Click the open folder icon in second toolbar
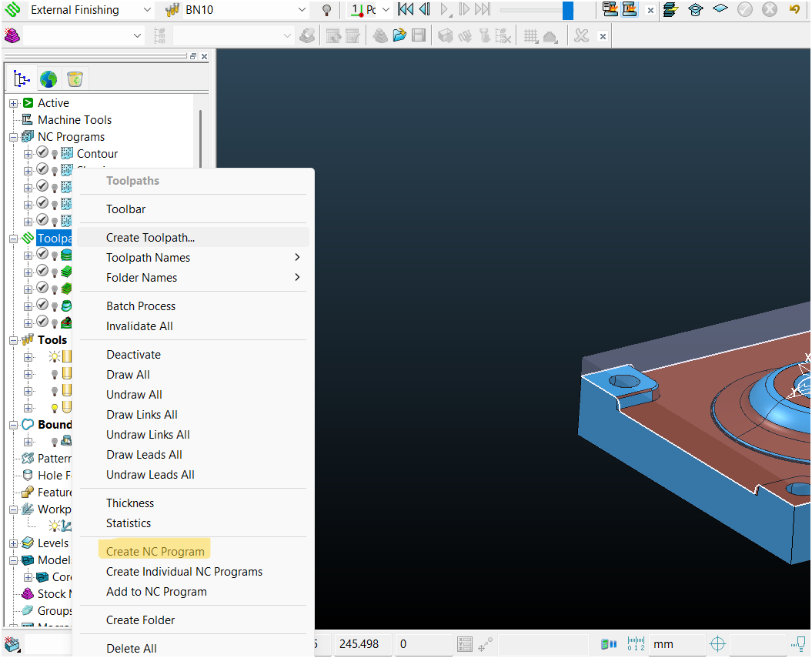 pyautogui.click(x=399, y=35)
